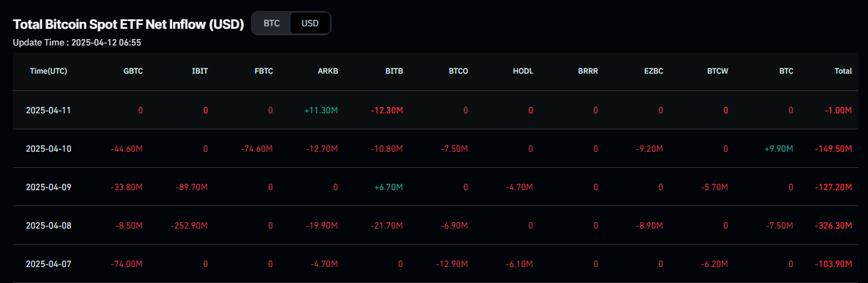Screen dimensions: 868x283
Task: Click the IBIT column header
Action: (200, 71)
